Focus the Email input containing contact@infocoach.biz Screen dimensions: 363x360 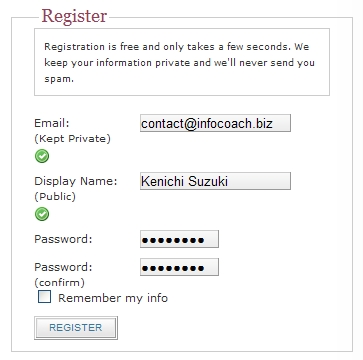[x=215, y=123]
